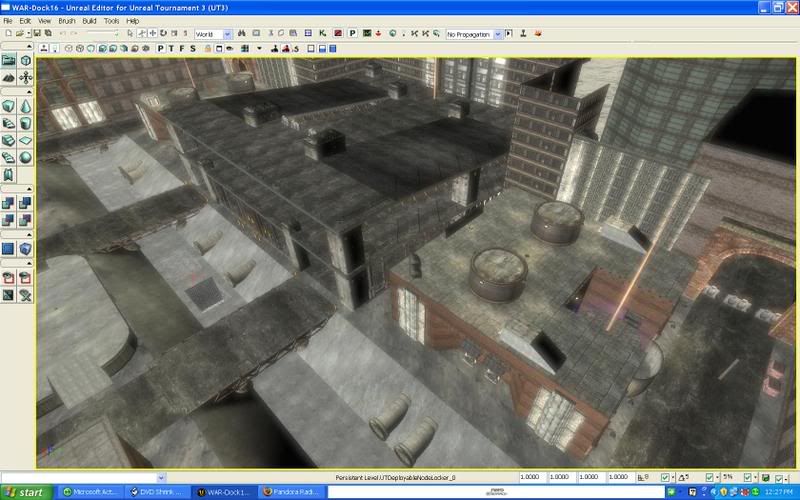Open the Brush menu
The width and height of the screenshot is (800, 500).
(x=66, y=21)
